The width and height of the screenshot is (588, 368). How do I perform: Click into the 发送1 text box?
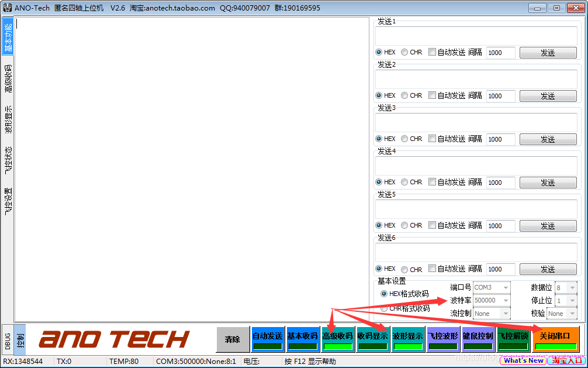[x=476, y=36]
